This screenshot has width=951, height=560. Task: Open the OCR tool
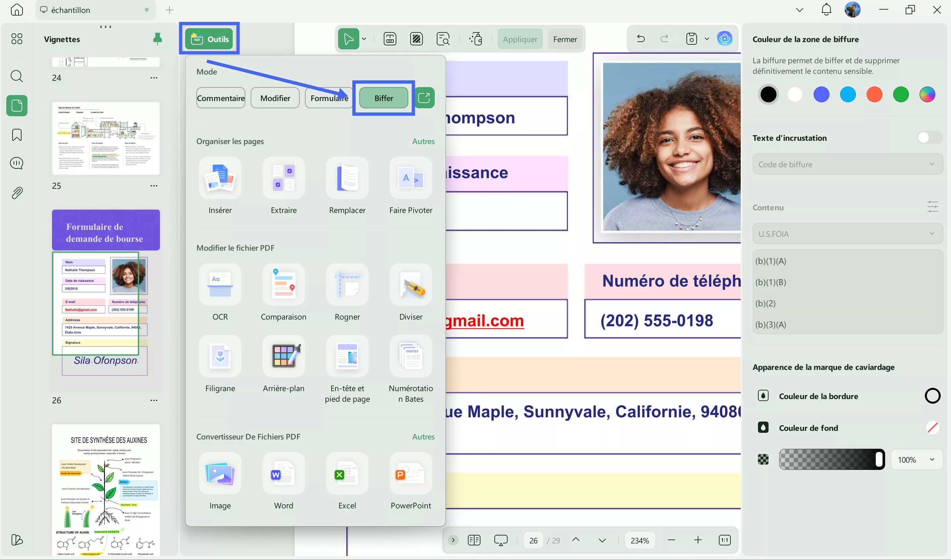[220, 285]
